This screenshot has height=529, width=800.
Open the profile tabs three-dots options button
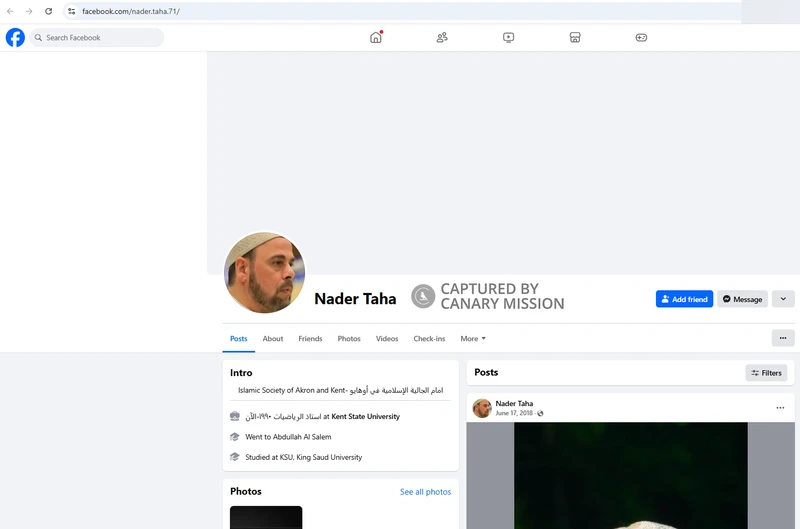click(783, 338)
